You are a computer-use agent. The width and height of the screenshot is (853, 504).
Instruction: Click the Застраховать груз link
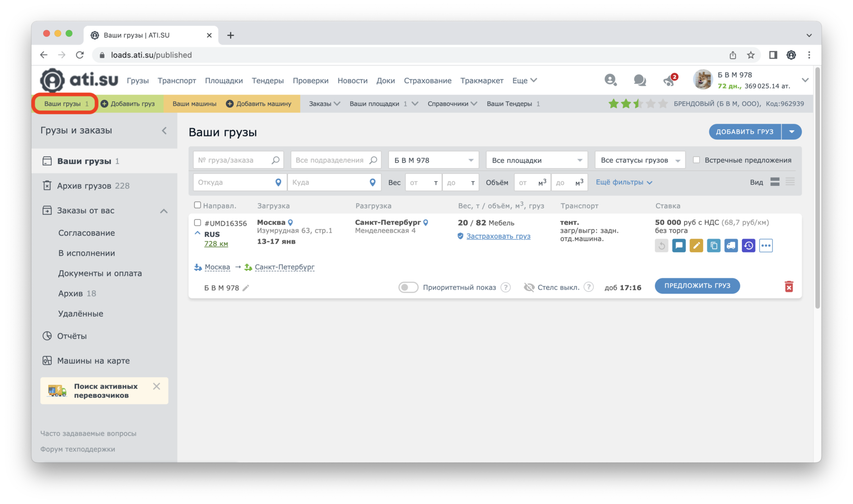pos(498,236)
